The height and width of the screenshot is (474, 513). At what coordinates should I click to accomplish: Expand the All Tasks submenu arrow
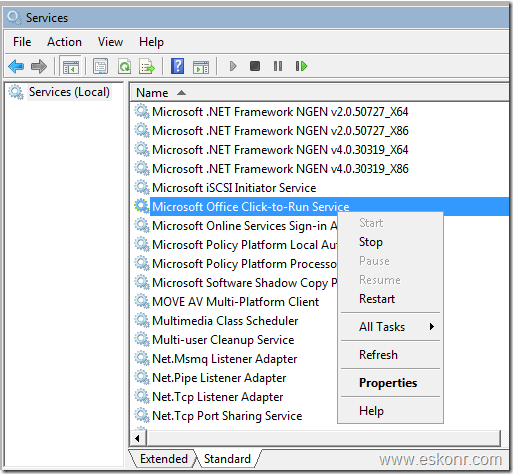[432, 327]
